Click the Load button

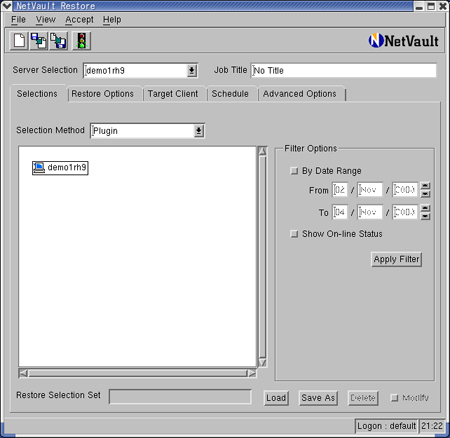click(276, 398)
